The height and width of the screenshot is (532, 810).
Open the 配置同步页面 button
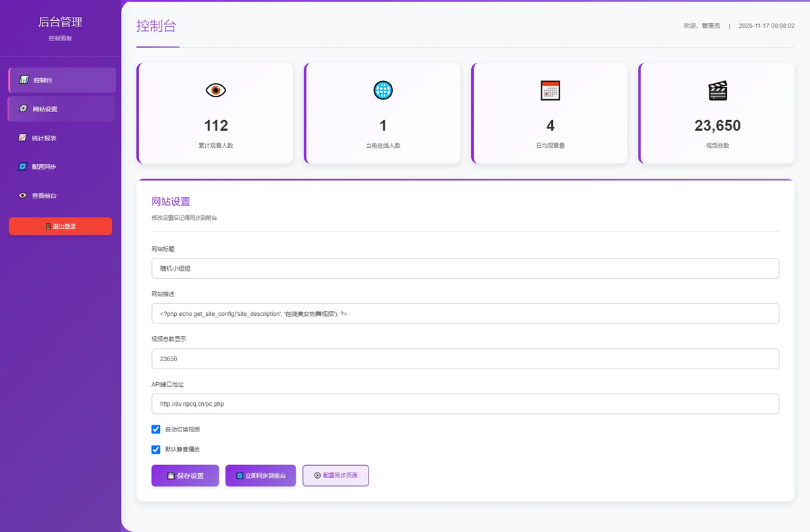(335, 475)
